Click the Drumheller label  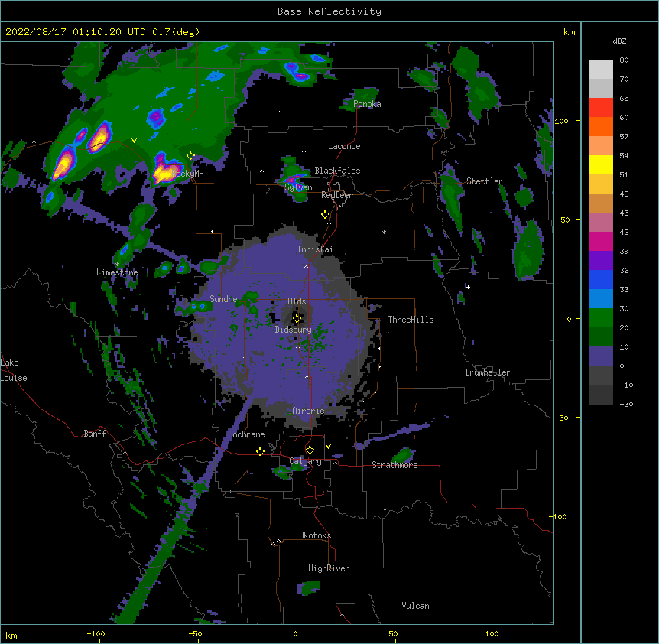(488, 372)
